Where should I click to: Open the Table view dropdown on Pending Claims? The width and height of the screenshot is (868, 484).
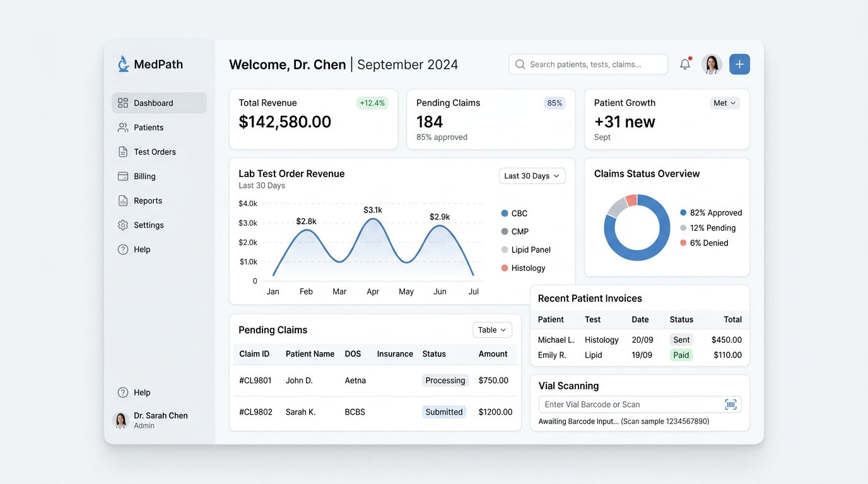[x=492, y=330]
